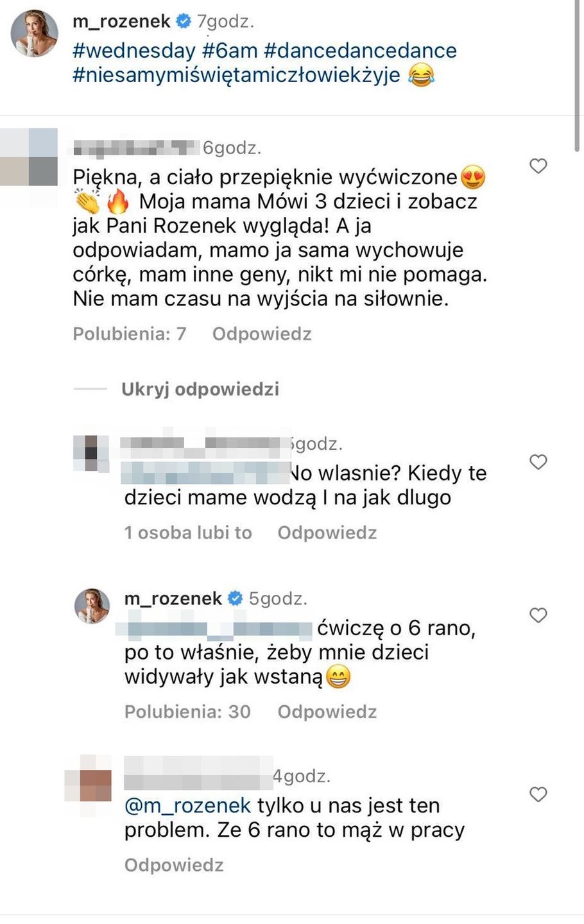Viewport: 584px width, 924px height.
Task: Like the "No wlasnie? Kiedy te" reply
Action: pyautogui.click(x=538, y=462)
